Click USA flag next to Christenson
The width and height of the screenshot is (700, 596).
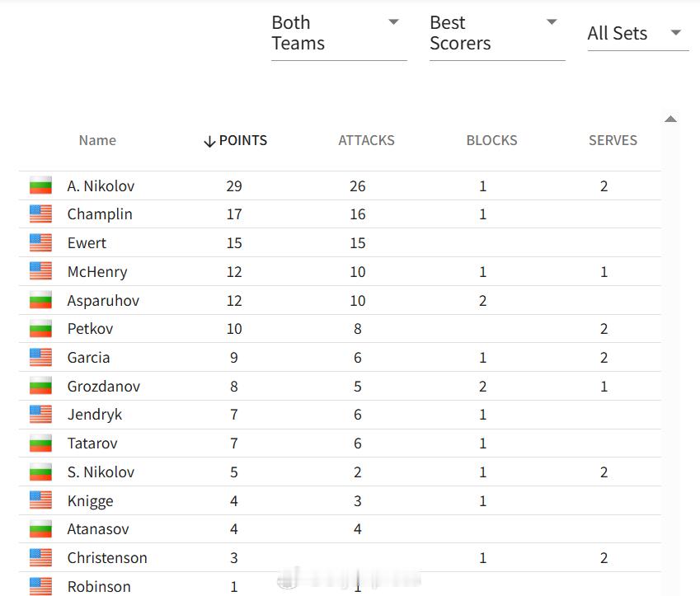40,557
